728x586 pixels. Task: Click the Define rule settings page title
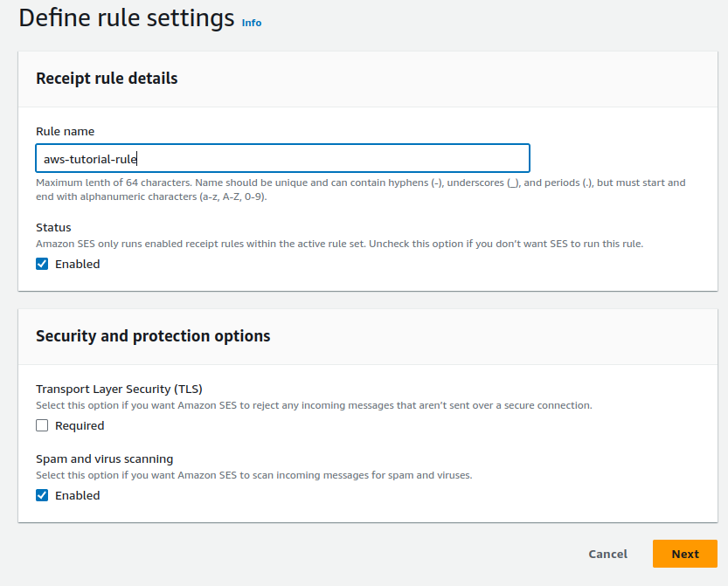tap(126, 17)
